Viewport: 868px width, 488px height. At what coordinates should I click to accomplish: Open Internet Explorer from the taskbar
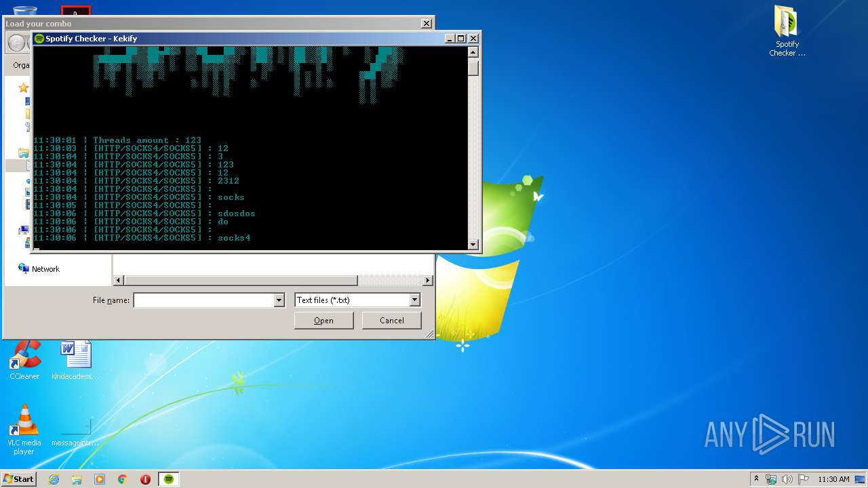(54, 479)
